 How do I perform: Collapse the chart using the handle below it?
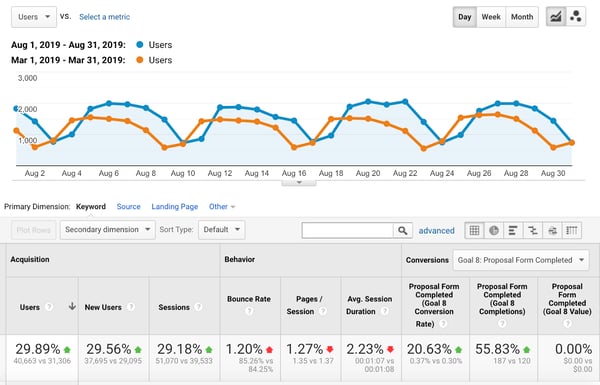(x=299, y=183)
